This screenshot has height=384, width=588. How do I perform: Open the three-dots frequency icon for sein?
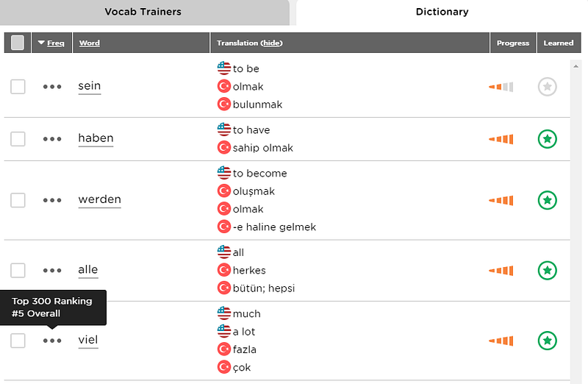(52, 87)
